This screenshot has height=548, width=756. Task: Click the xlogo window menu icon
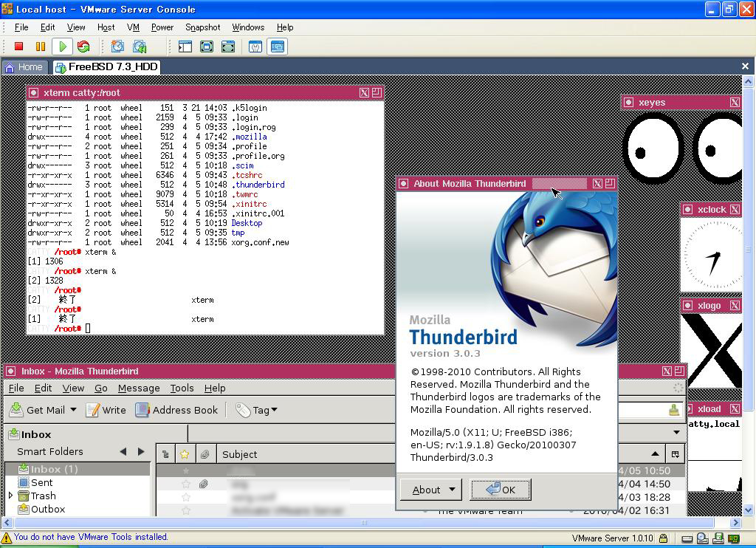[688, 305]
